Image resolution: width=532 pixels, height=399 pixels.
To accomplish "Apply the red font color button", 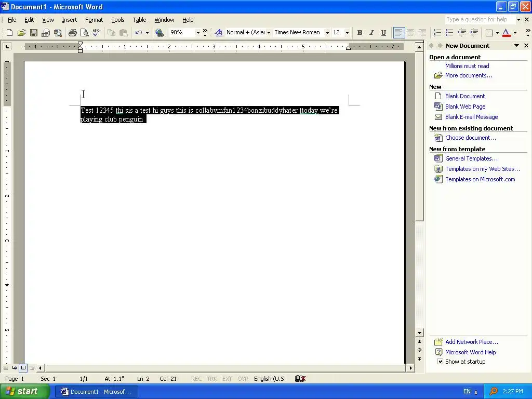I will (x=506, y=33).
